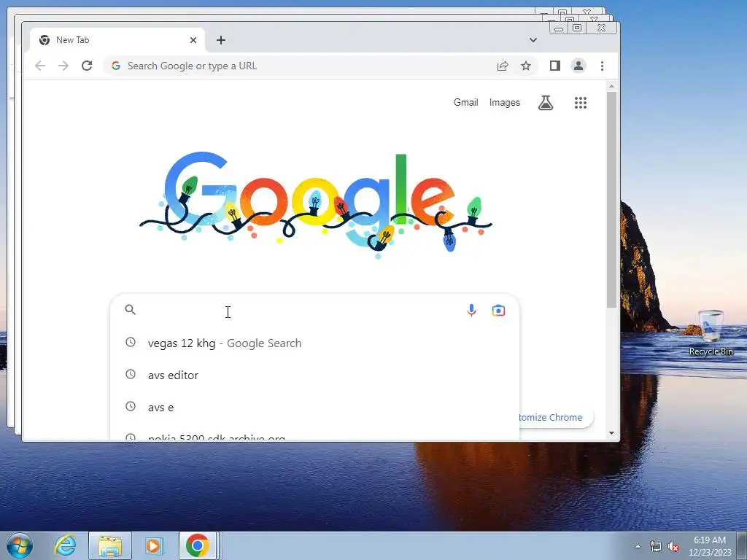Click history clock icon beside avs editor
Screen dimensions: 747x560
[x=130, y=374]
